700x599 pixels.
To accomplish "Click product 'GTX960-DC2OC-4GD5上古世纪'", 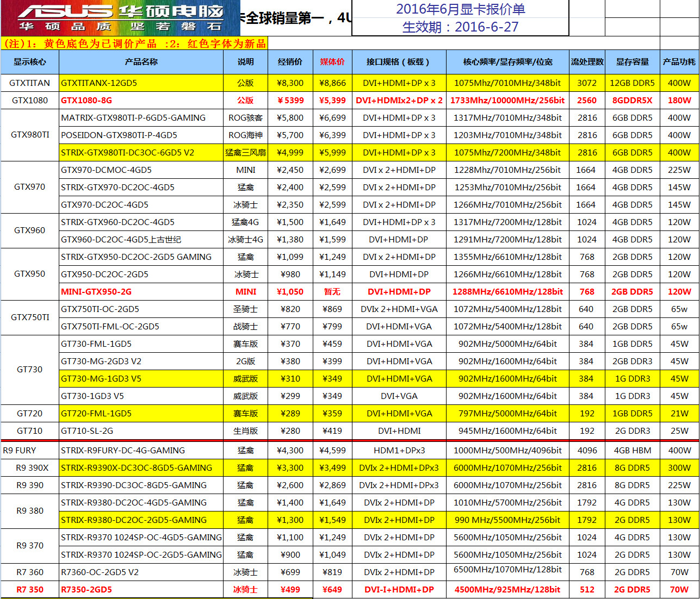I will [x=141, y=240].
